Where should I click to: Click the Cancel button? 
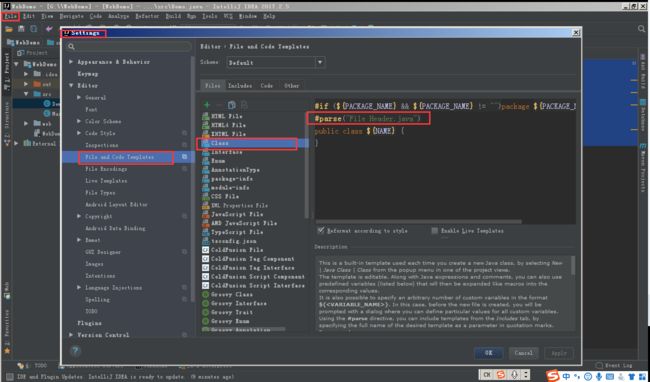tap(524, 353)
